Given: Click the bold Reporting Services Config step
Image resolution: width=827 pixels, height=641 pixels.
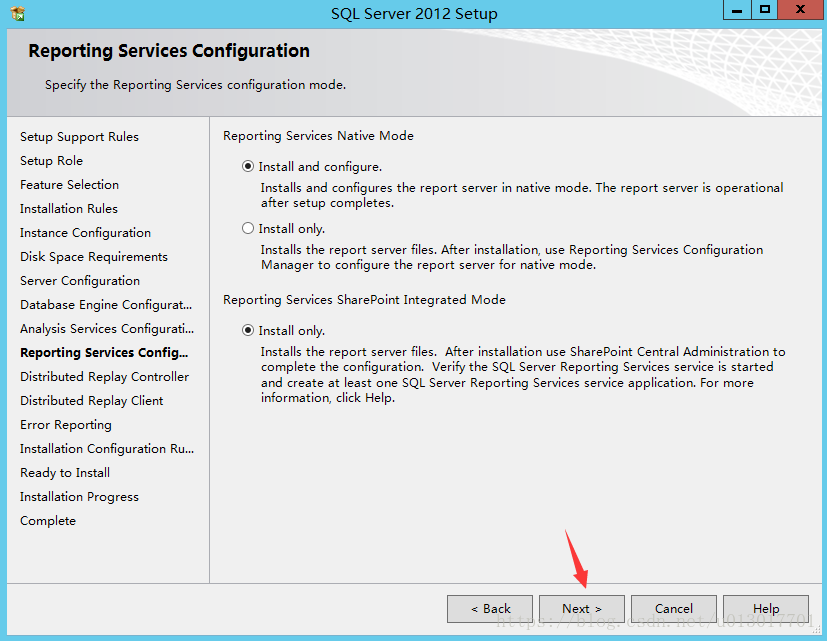Looking at the screenshot, I should pyautogui.click(x=104, y=352).
